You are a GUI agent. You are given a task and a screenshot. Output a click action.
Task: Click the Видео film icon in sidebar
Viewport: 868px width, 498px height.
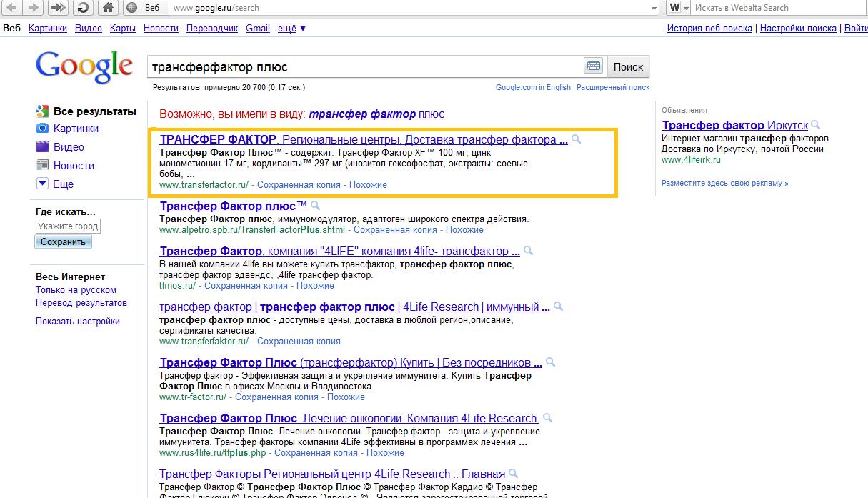click(42, 147)
